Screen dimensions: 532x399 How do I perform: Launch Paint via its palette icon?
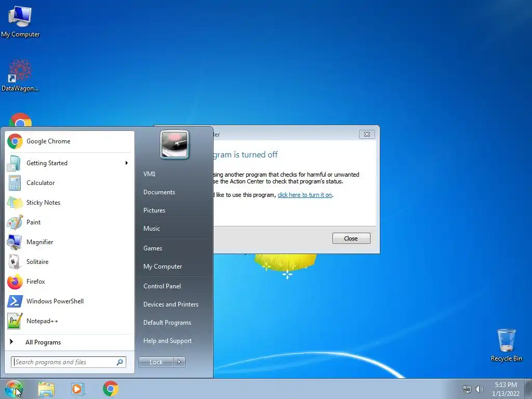tap(15, 222)
